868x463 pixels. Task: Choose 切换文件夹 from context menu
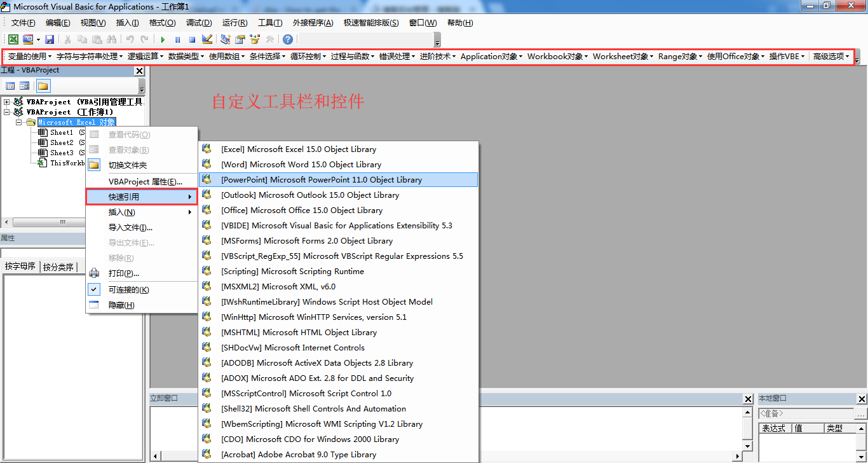click(x=142, y=165)
